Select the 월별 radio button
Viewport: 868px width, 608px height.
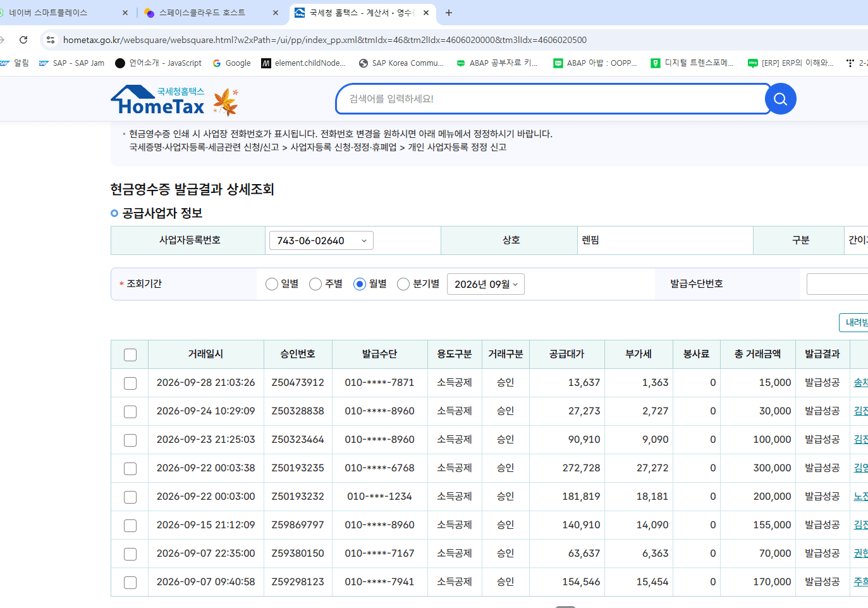(x=360, y=284)
